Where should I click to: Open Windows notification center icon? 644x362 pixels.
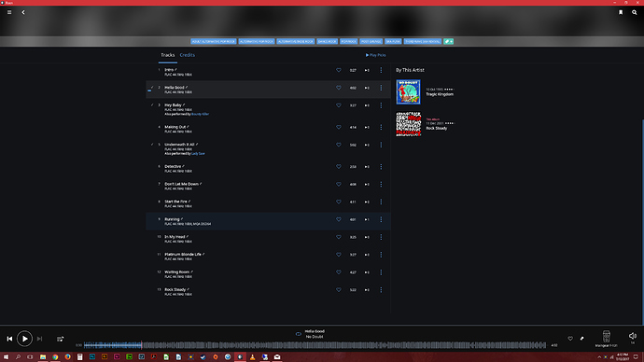(636, 357)
